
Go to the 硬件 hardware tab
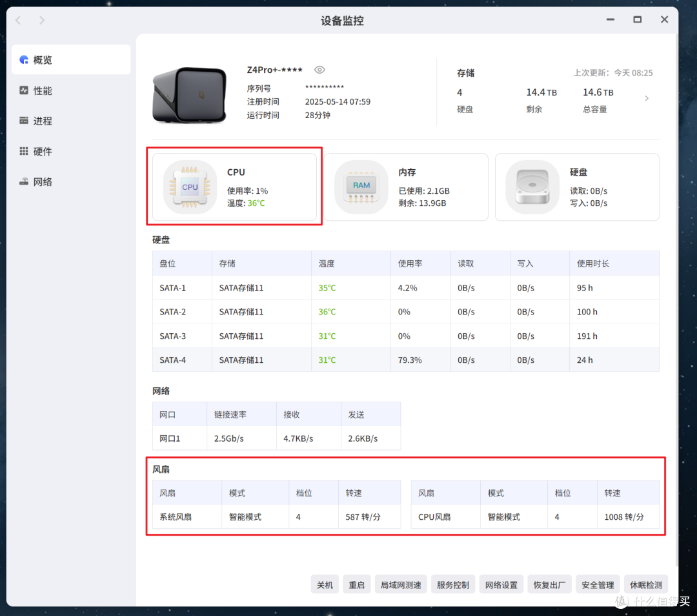[71, 151]
